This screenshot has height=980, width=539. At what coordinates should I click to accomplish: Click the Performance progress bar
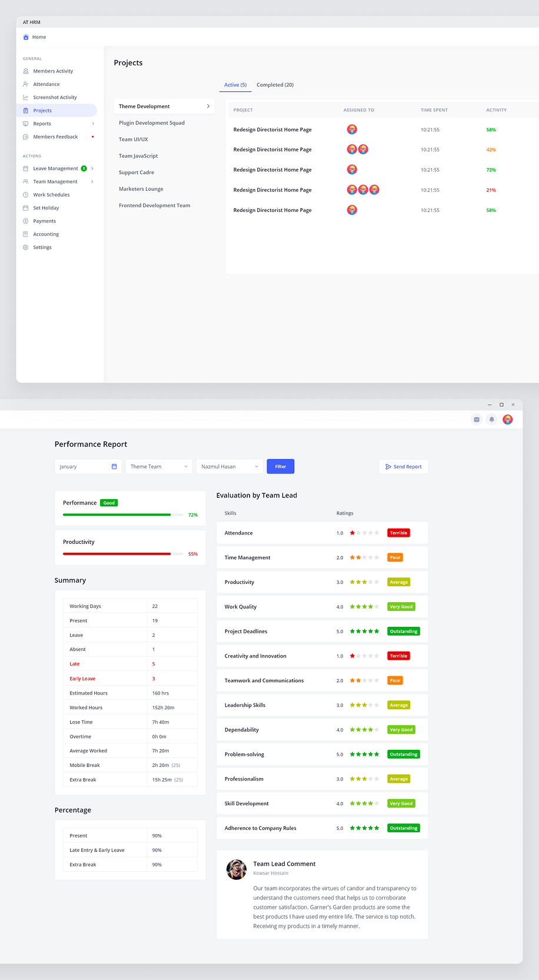(122, 515)
